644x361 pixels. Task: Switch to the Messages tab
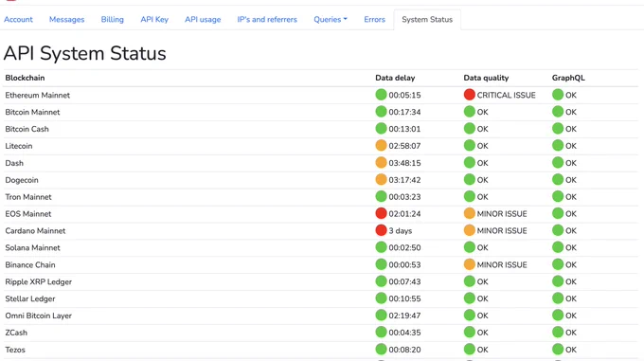(x=66, y=19)
